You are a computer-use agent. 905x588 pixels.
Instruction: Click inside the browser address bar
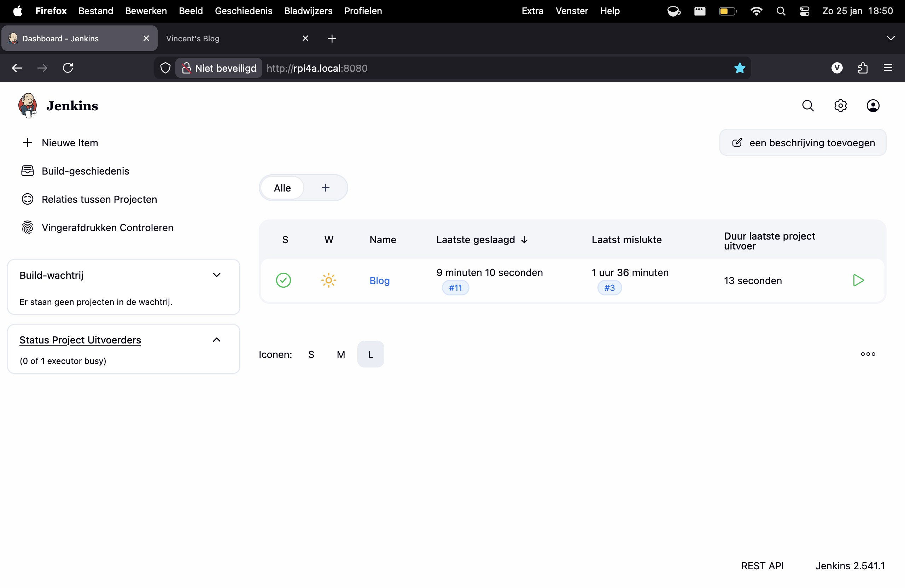[456, 68]
